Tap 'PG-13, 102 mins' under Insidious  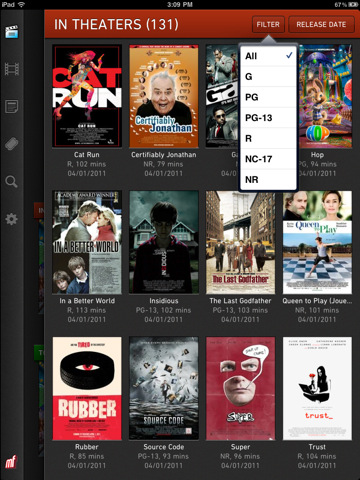pos(163,310)
